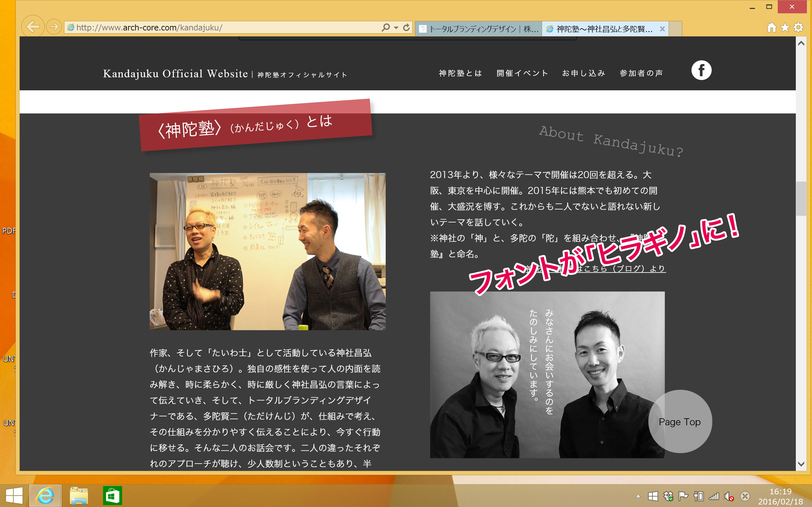This screenshot has width=812, height=507.
Task: Click the volume speaker tray icon
Action: click(x=729, y=496)
